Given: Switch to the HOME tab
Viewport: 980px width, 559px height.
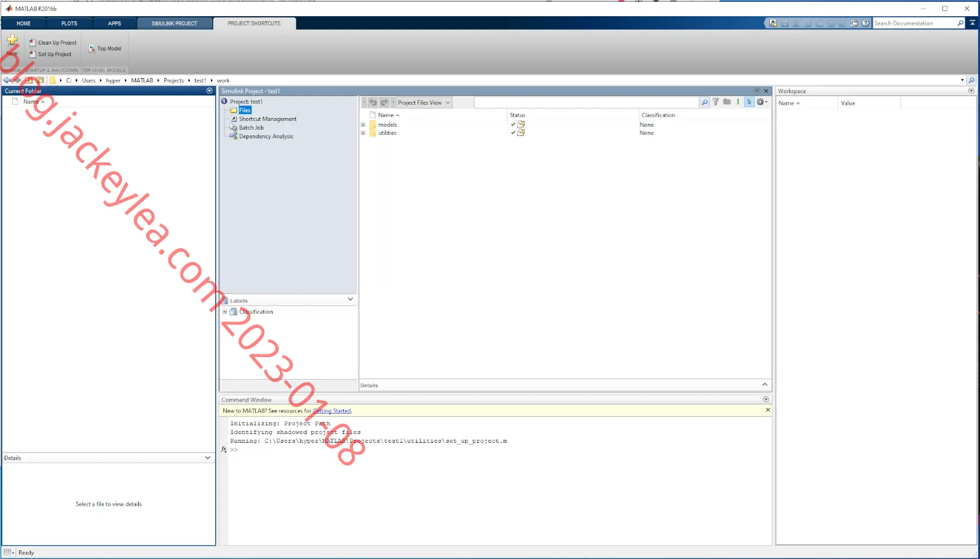Looking at the screenshot, I should [24, 23].
